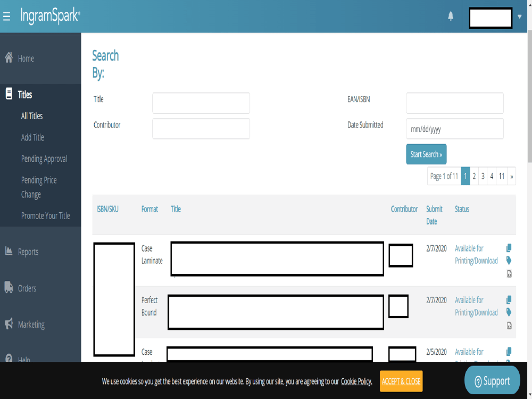This screenshot has width=532, height=399.
Task: Click copy icon in Perfect Bound row
Action: 509,300
